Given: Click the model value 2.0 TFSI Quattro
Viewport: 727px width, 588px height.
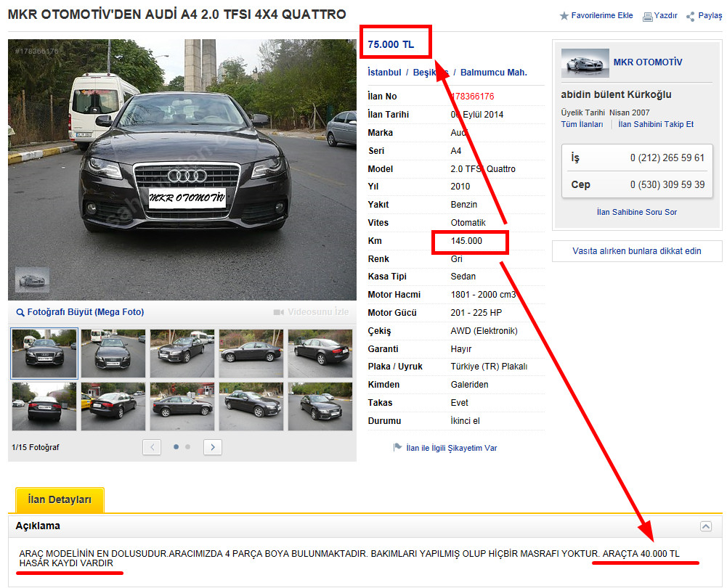Looking at the screenshot, I should pyautogui.click(x=483, y=168).
